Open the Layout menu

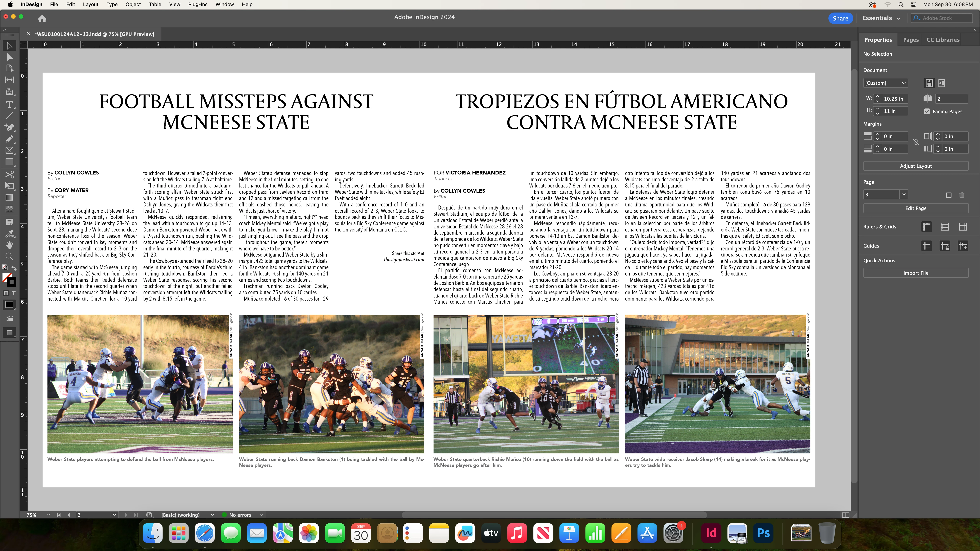click(91, 5)
